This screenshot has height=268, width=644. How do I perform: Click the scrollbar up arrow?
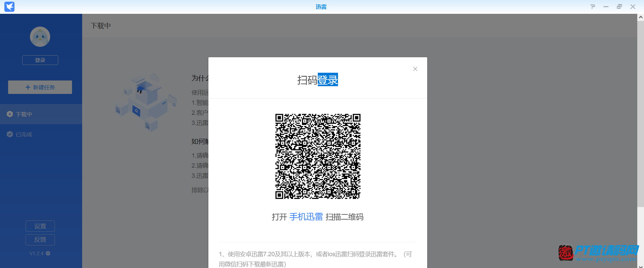[x=641, y=17]
